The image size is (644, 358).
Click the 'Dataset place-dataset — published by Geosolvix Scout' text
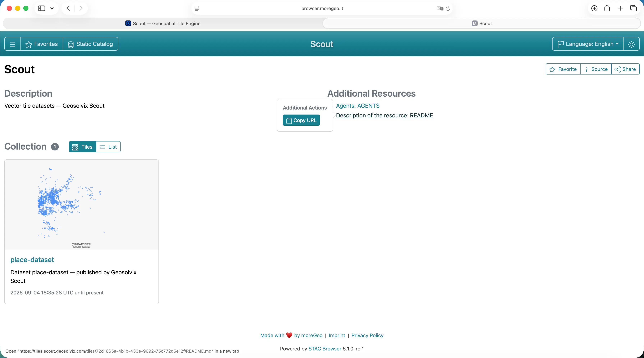click(x=73, y=276)
